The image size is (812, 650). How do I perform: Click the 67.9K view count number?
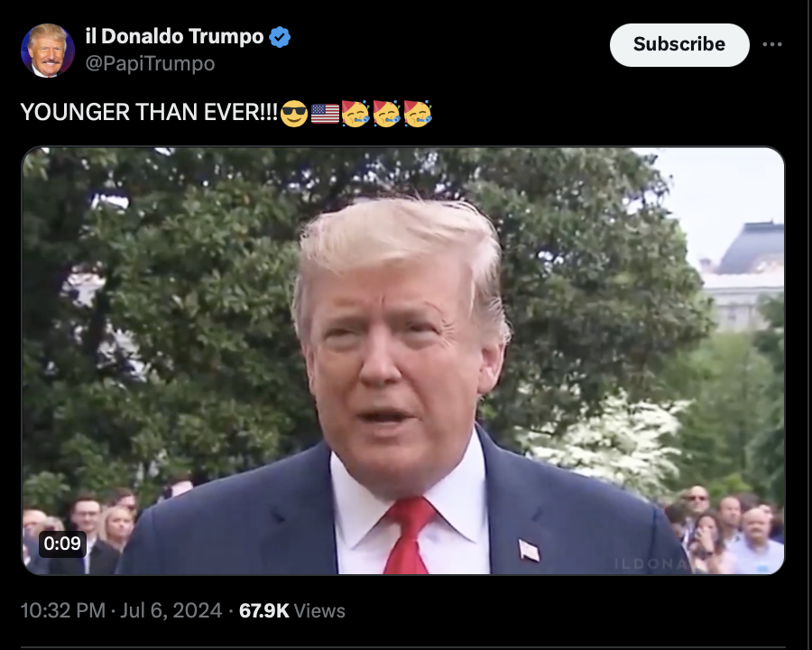[264, 610]
